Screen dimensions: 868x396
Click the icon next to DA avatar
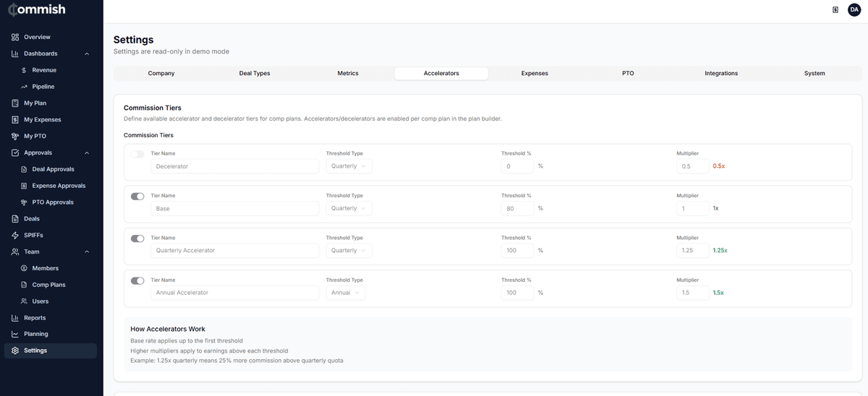(x=835, y=9)
